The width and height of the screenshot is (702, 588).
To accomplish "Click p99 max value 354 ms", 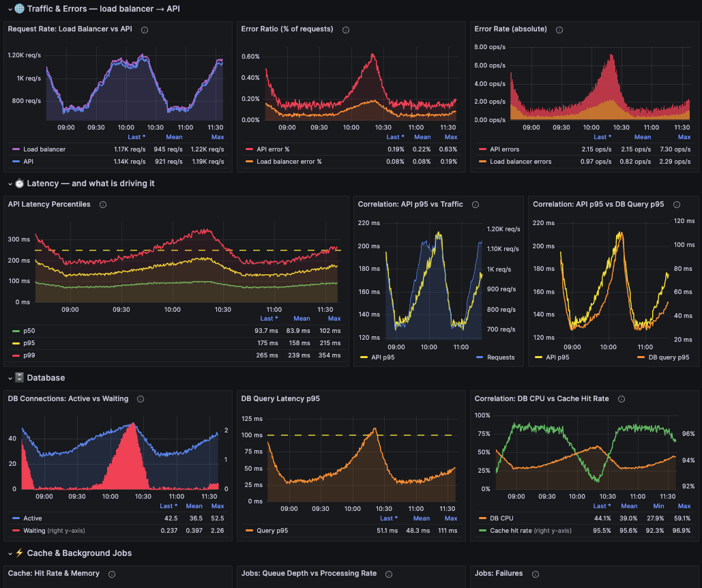I will 330,355.
